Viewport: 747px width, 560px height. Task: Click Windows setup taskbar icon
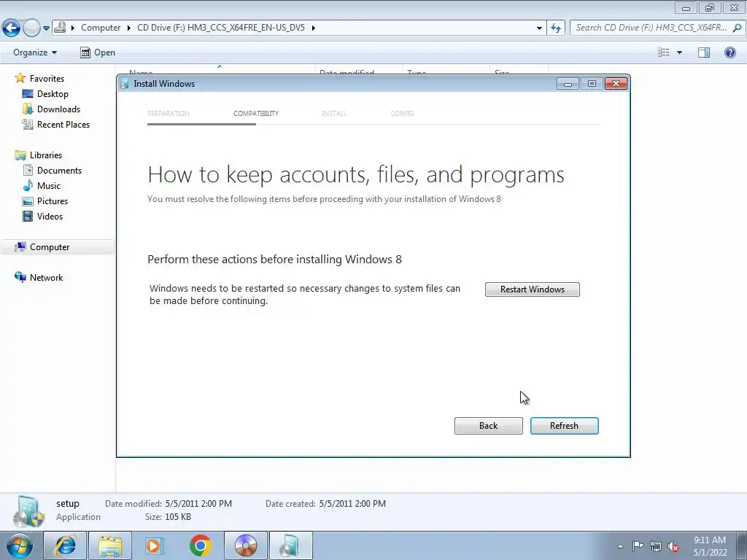coord(291,545)
